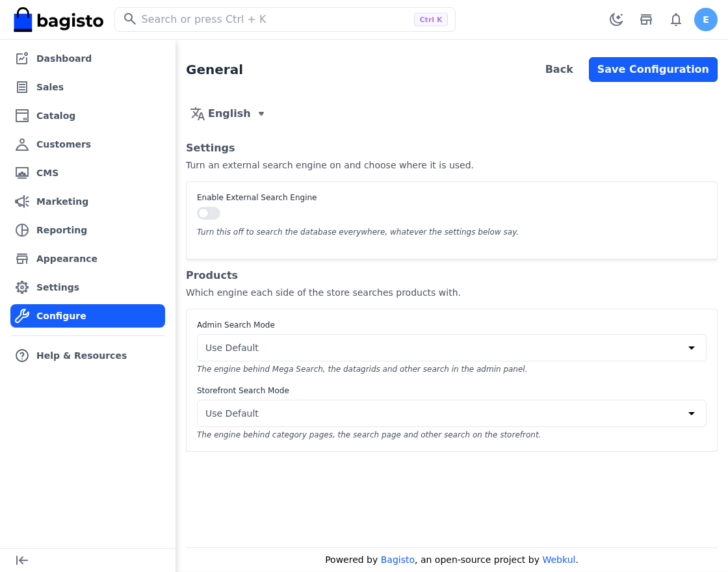
Task: Click the Ctrl K shortcut badge
Action: tap(431, 19)
